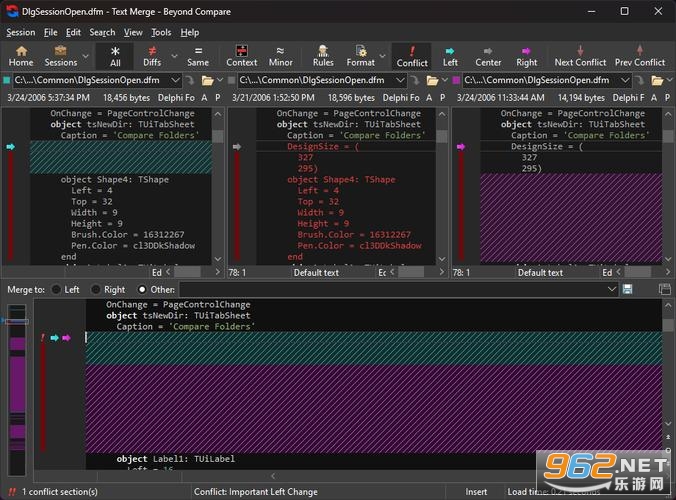The height and width of the screenshot is (500, 676).
Task: Jump using the Next Conflict arrow icon
Action: point(580,50)
